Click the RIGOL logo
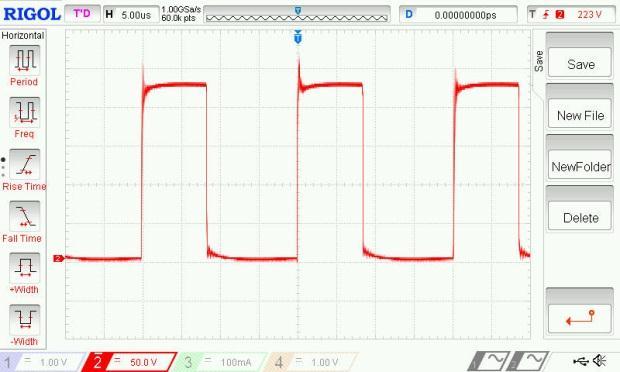This screenshot has width=620, height=372. pyautogui.click(x=32, y=14)
